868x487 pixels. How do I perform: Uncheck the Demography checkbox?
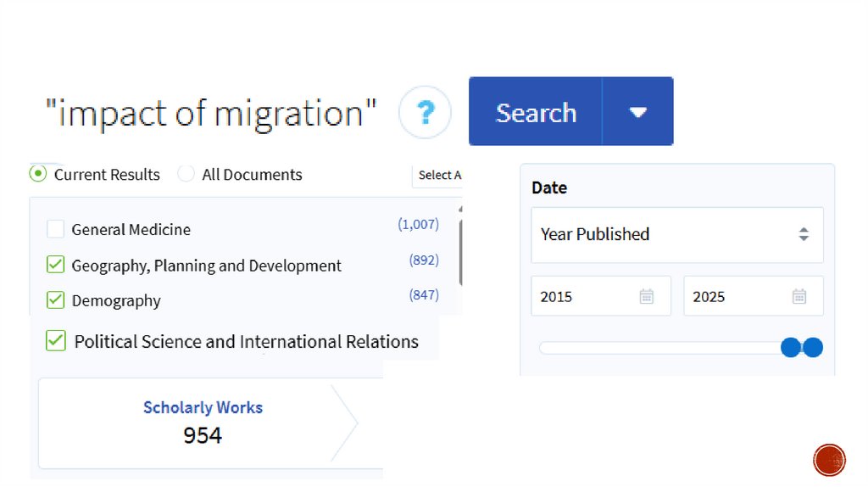(x=56, y=300)
